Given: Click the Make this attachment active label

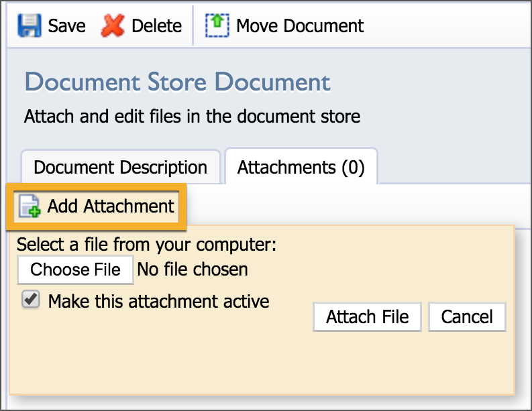Looking at the screenshot, I should point(159,301).
